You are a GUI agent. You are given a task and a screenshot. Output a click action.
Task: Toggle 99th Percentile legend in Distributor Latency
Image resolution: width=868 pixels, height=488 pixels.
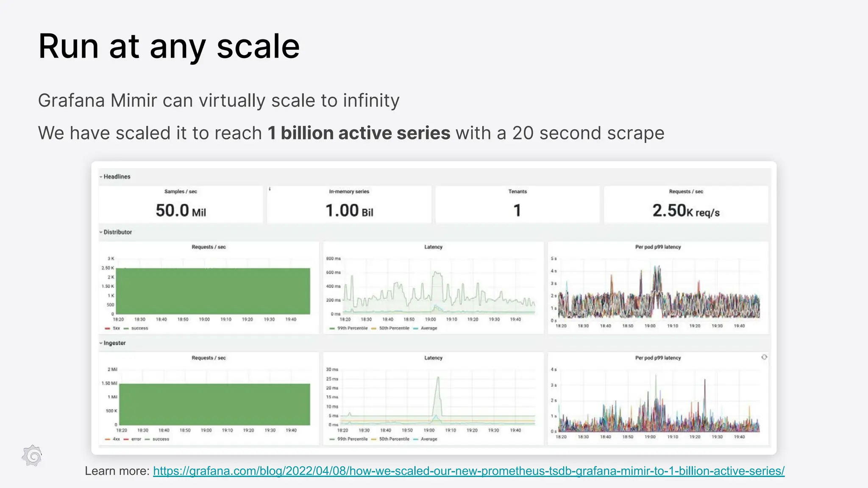click(x=348, y=328)
